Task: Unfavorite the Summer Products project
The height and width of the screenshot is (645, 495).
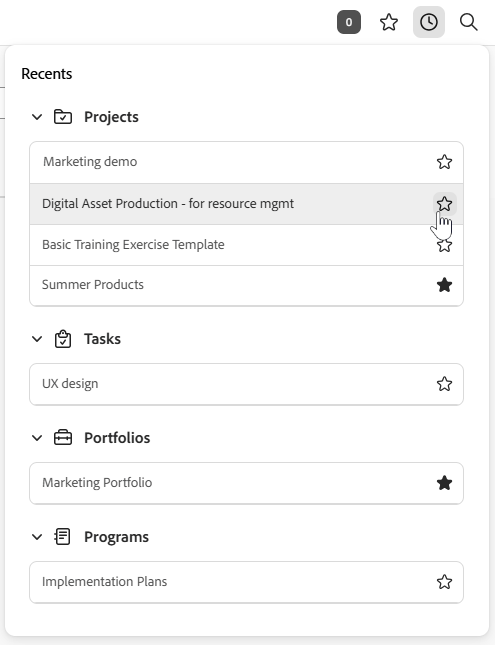Action: 444,285
